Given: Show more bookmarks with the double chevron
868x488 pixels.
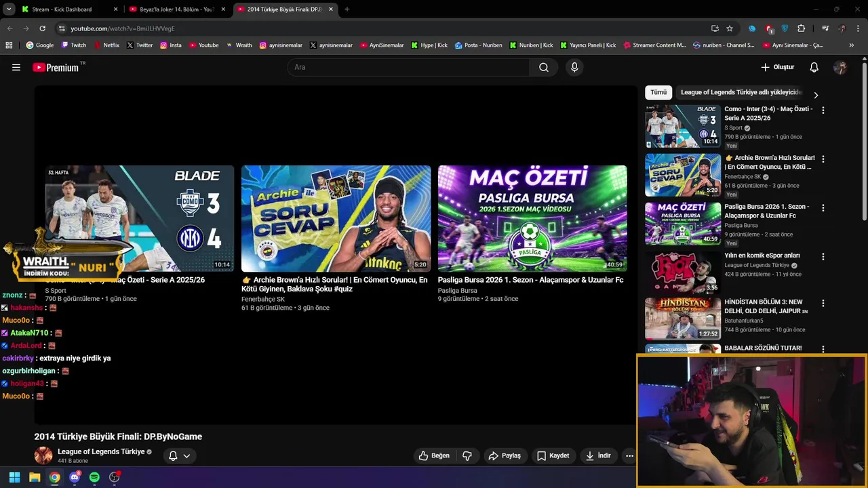Looking at the screenshot, I should tap(852, 45).
